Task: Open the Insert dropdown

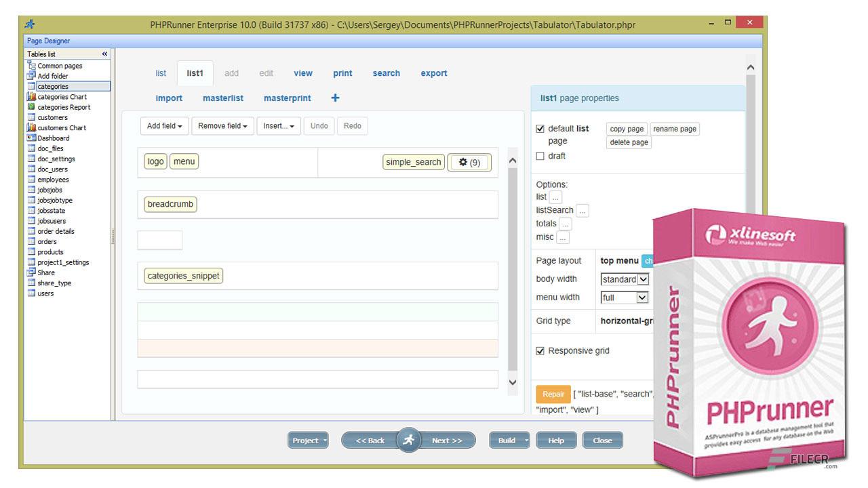Action: 279,126
